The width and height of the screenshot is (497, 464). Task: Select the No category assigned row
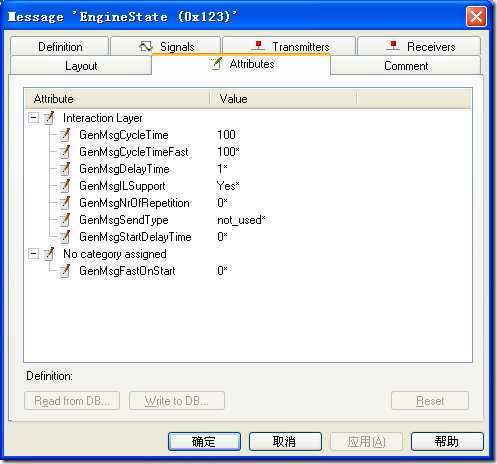[x=115, y=254]
